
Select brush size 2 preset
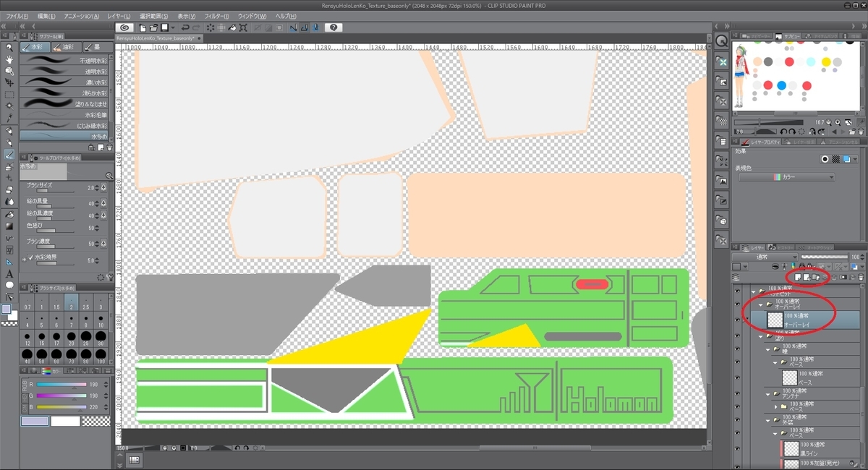72,303
